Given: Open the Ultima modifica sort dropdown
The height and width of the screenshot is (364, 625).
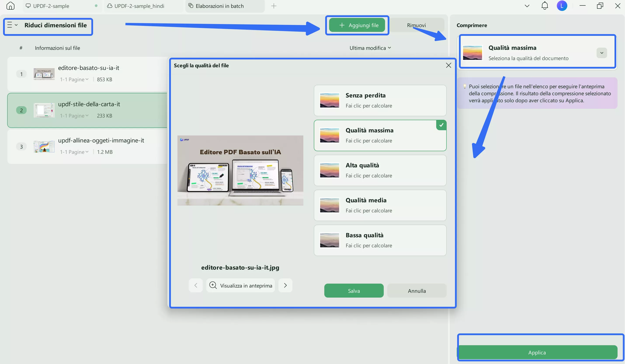Looking at the screenshot, I should click(370, 48).
